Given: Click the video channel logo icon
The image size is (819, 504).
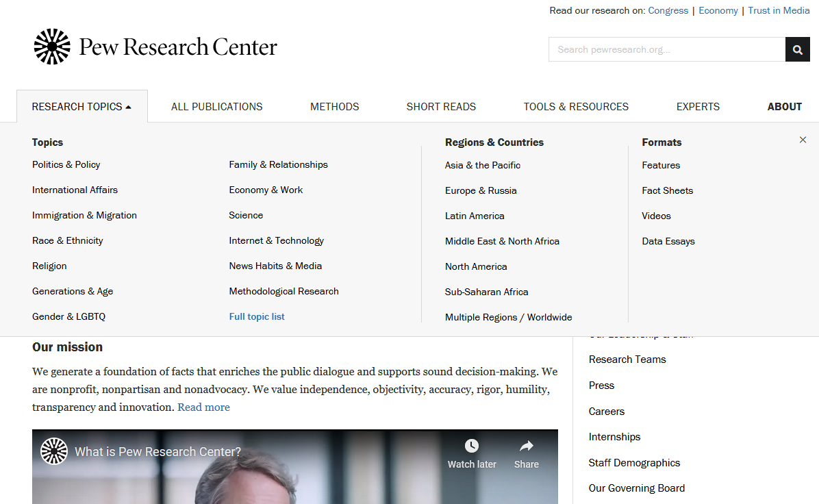Looking at the screenshot, I should [53, 451].
